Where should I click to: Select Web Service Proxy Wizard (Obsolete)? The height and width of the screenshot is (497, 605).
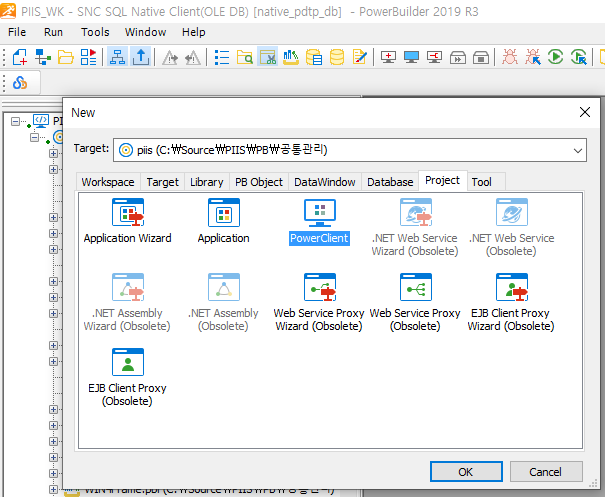click(319, 303)
